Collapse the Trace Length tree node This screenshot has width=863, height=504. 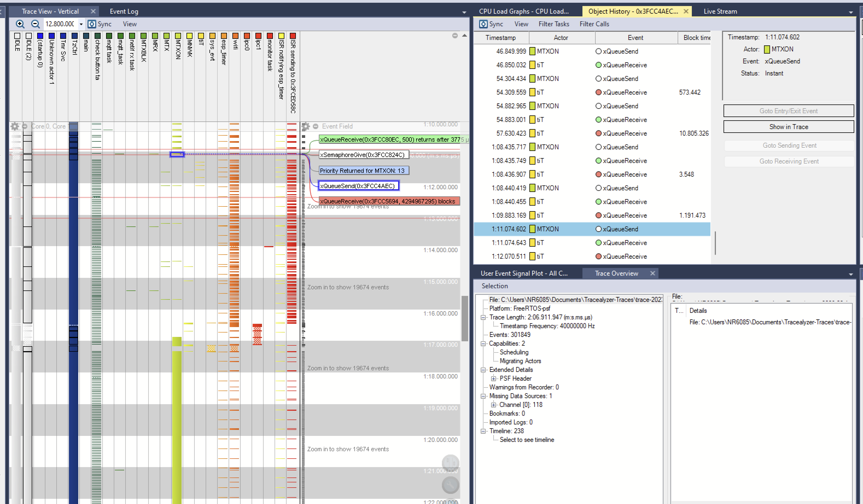[x=483, y=317]
